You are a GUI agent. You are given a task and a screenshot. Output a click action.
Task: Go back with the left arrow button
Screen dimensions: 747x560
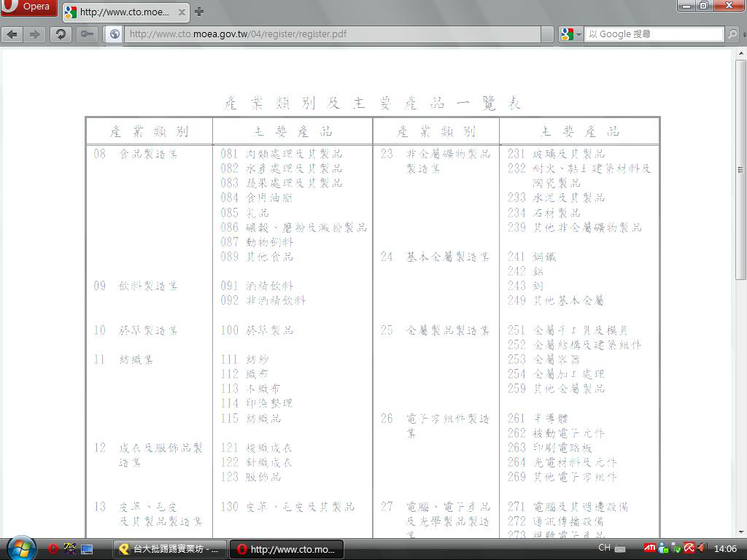[12, 34]
